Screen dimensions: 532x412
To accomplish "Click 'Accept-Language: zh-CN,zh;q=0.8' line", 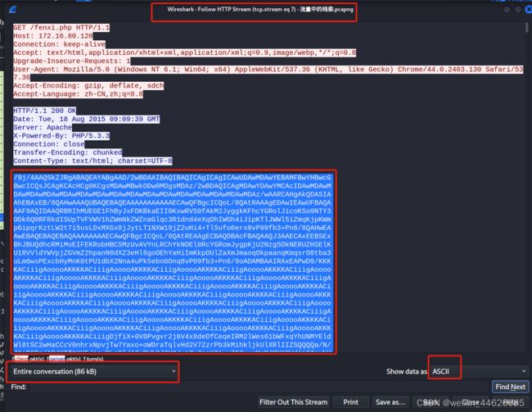I will point(78,94).
